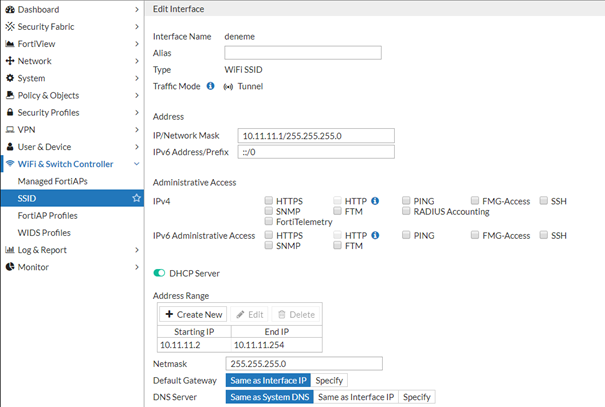Check the IPv4 PING option

[x=405, y=201]
